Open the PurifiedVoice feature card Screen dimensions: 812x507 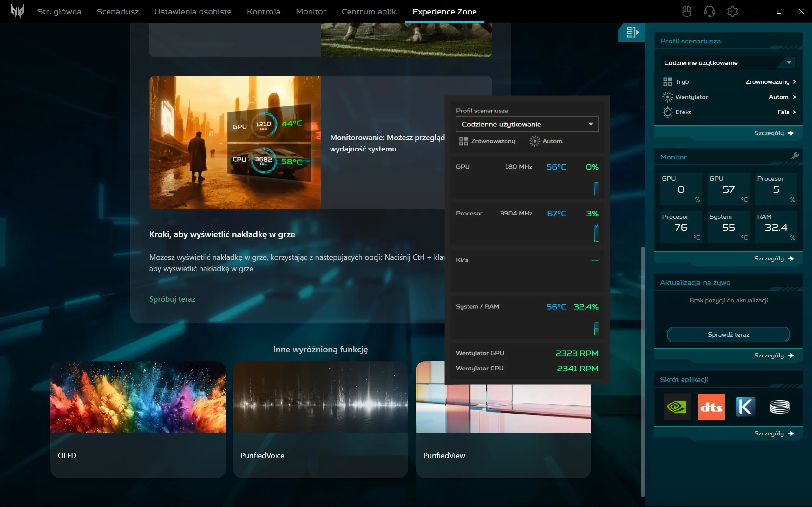click(x=320, y=419)
